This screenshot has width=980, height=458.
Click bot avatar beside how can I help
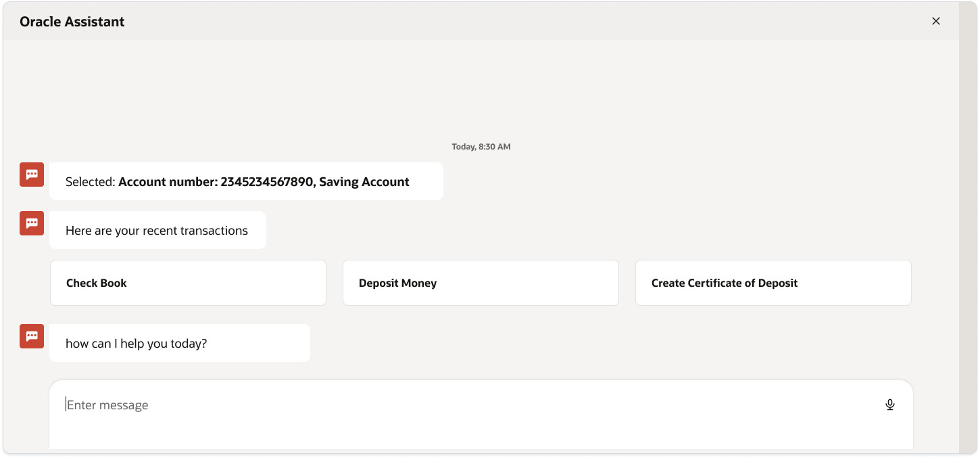click(32, 336)
